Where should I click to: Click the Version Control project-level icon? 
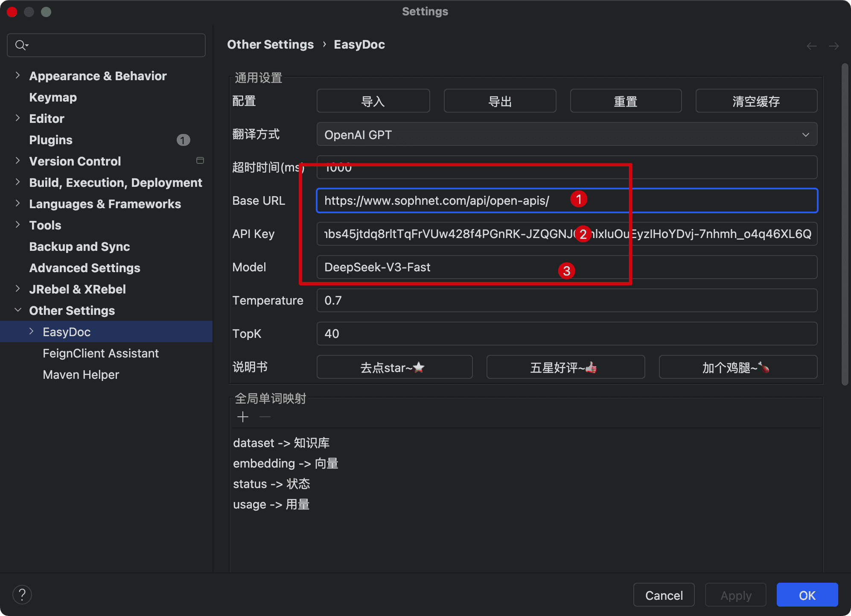point(200,160)
